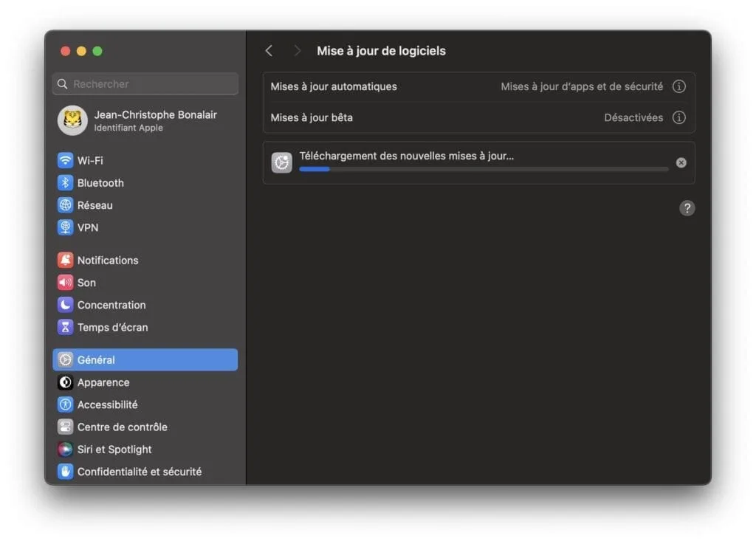Viewport: 756px width, 544px height.
Task: Select the Bluetooth sidebar icon
Action: click(66, 183)
